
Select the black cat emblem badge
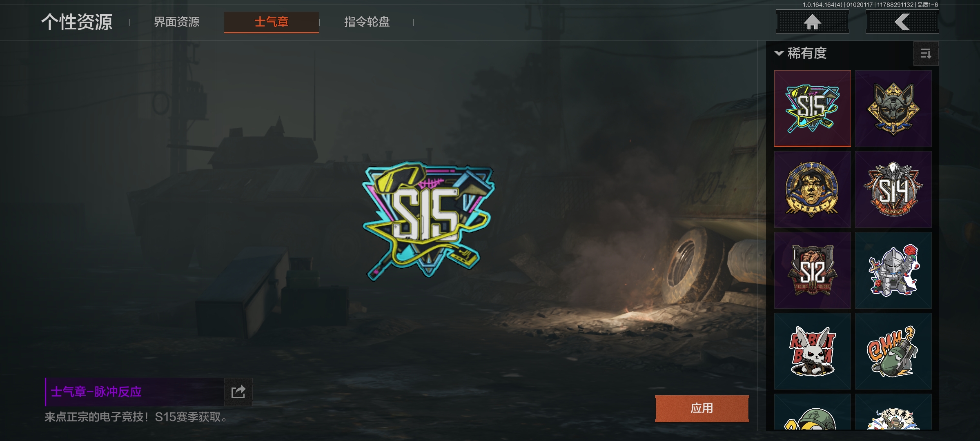893,109
